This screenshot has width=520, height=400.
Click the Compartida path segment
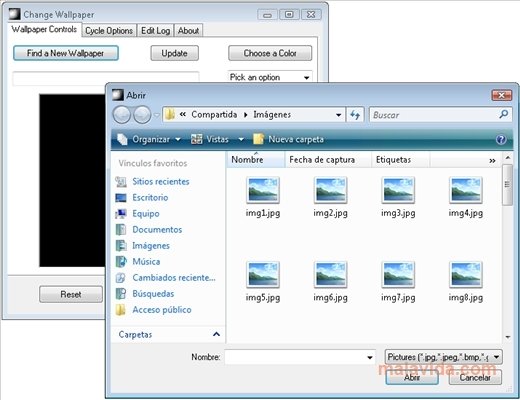(214, 115)
